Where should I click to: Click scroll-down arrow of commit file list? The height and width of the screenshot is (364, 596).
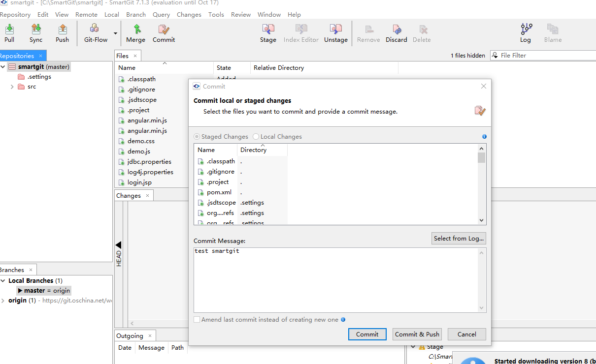pyautogui.click(x=482, y=220)
